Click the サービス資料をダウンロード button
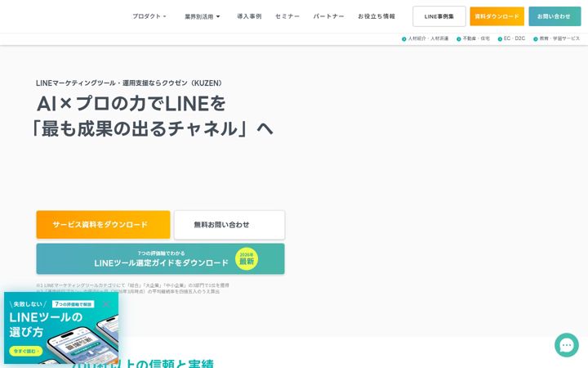The height and width of the screenshot is (368, 588). 103,225
